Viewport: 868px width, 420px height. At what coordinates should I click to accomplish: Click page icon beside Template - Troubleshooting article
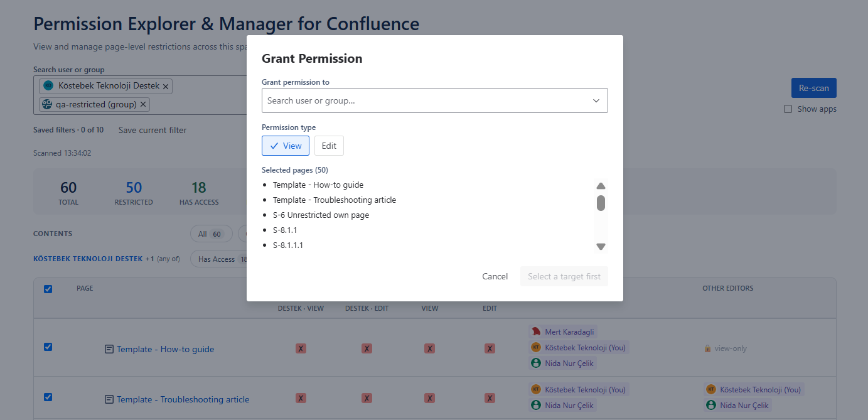click(x=109, y=399)
